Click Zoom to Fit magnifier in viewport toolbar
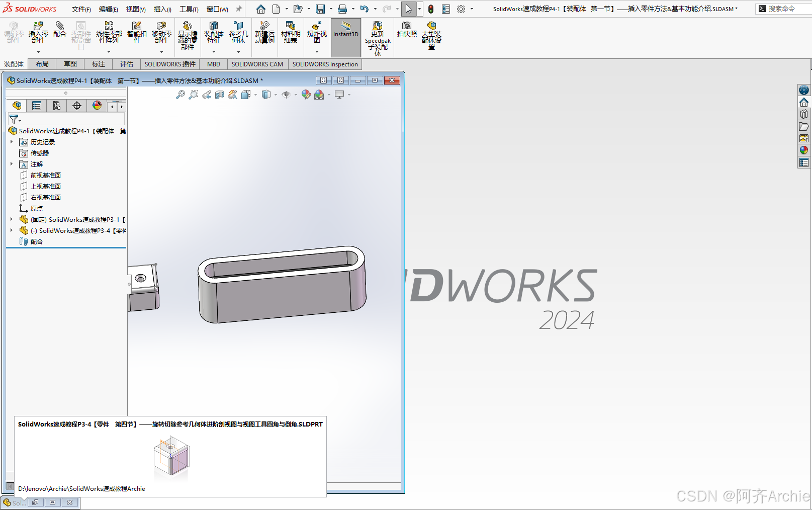 point(181,95)
